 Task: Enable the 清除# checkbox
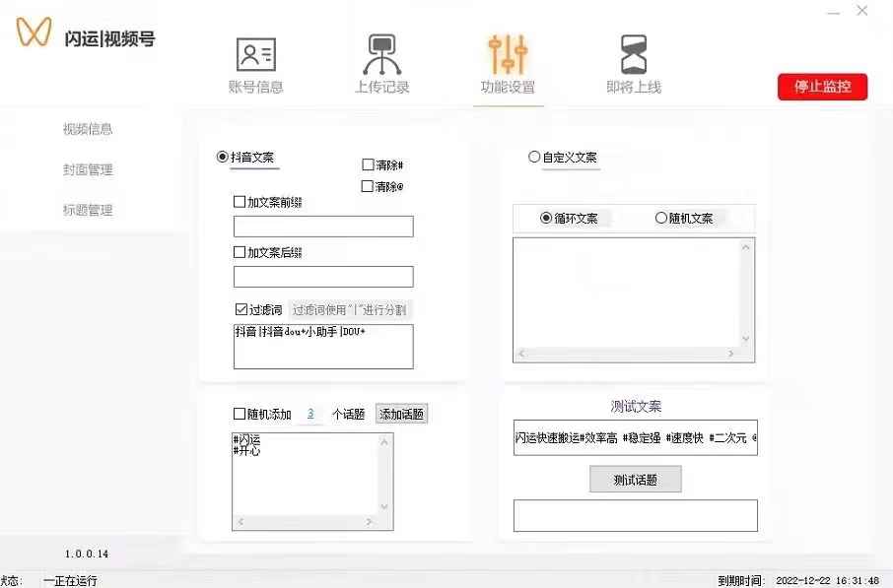click(366, 163)
